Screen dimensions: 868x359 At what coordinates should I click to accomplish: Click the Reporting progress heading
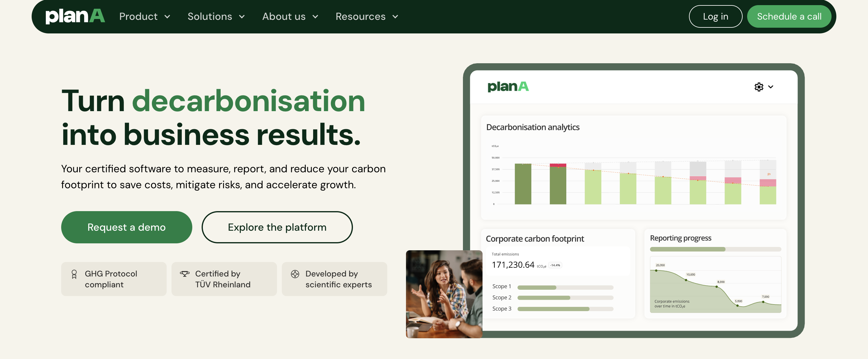tap(680, 238)
